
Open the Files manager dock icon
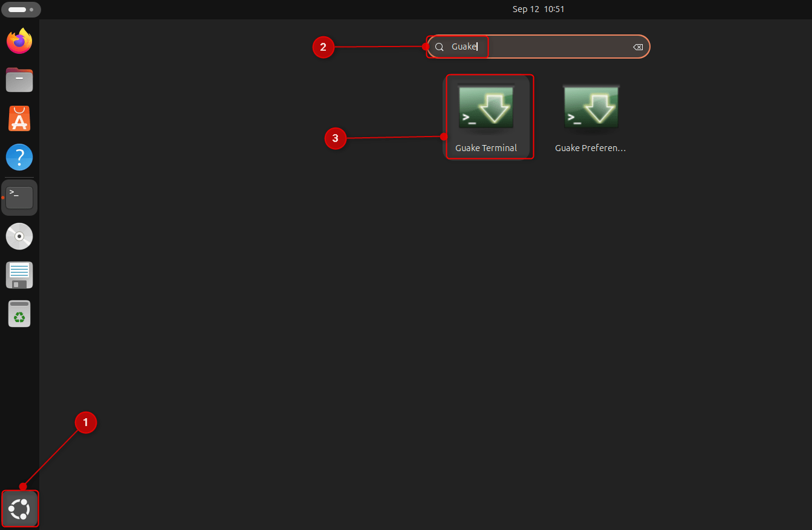pos(19,80)
